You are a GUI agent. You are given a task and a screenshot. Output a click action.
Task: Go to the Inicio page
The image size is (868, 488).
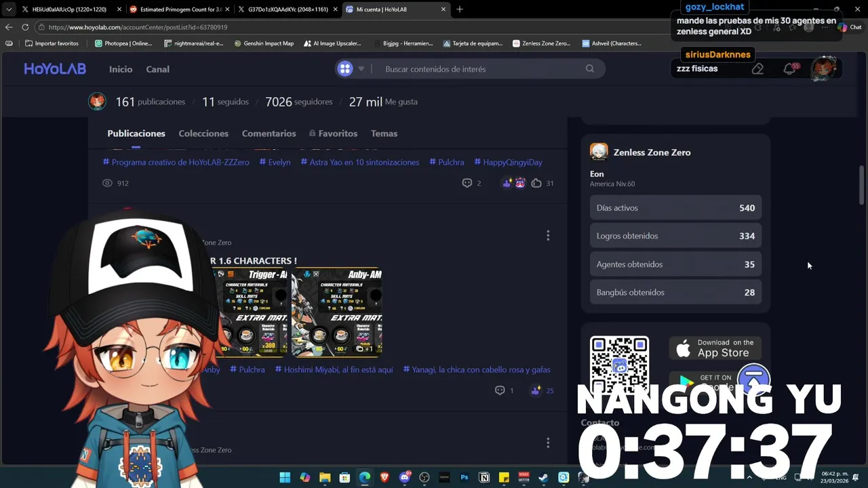121,69
